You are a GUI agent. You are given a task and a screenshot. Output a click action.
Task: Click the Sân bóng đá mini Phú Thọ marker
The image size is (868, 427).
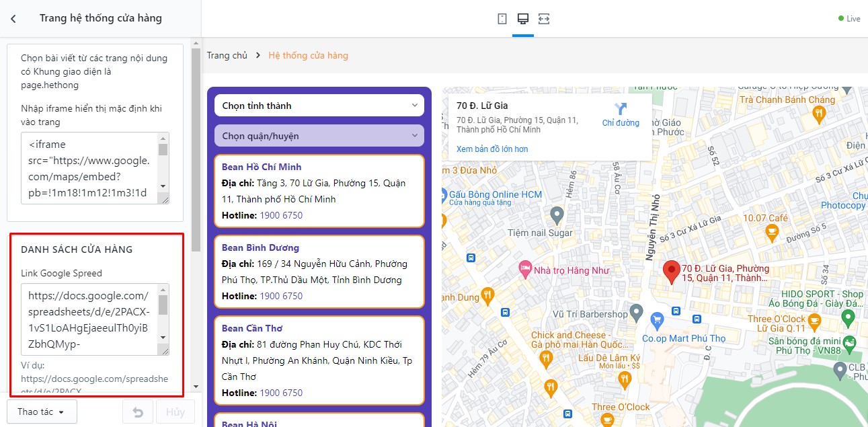tap(849, 344)
